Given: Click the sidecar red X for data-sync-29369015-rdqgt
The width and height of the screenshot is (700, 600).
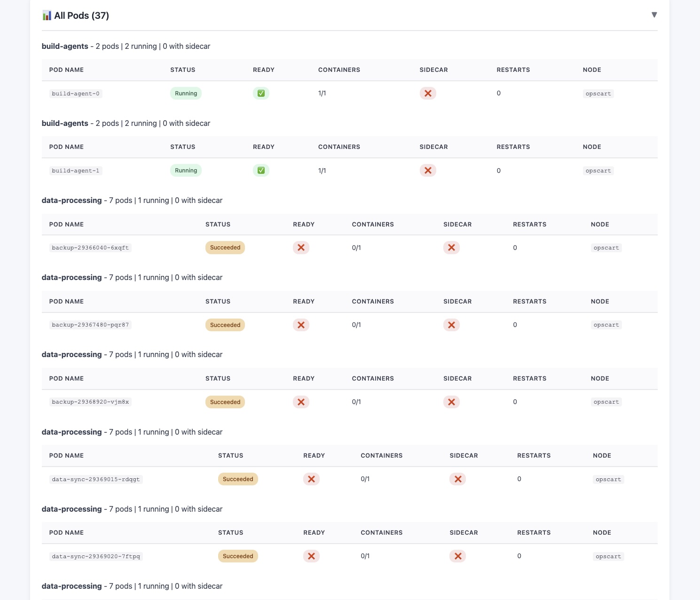Looking at the screenshot, I should coord(458,479).
